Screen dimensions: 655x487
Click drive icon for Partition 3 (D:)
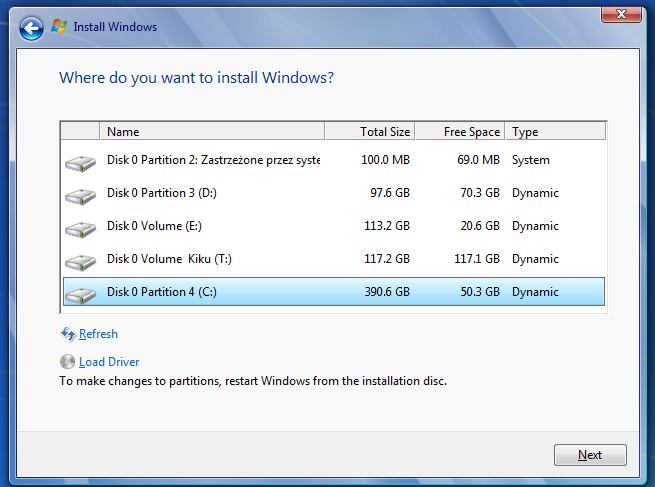pos(81,196)
